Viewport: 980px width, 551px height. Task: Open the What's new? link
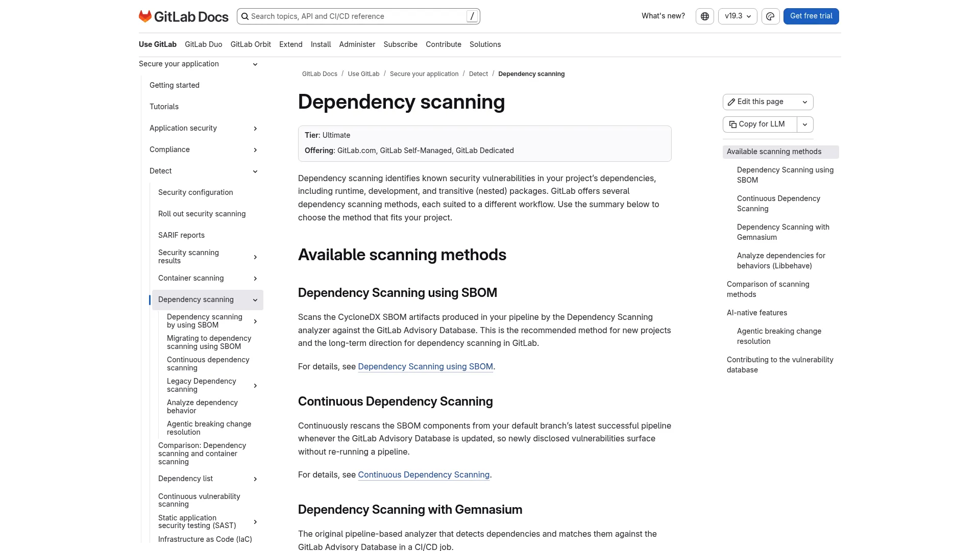(x=663, y=16)
